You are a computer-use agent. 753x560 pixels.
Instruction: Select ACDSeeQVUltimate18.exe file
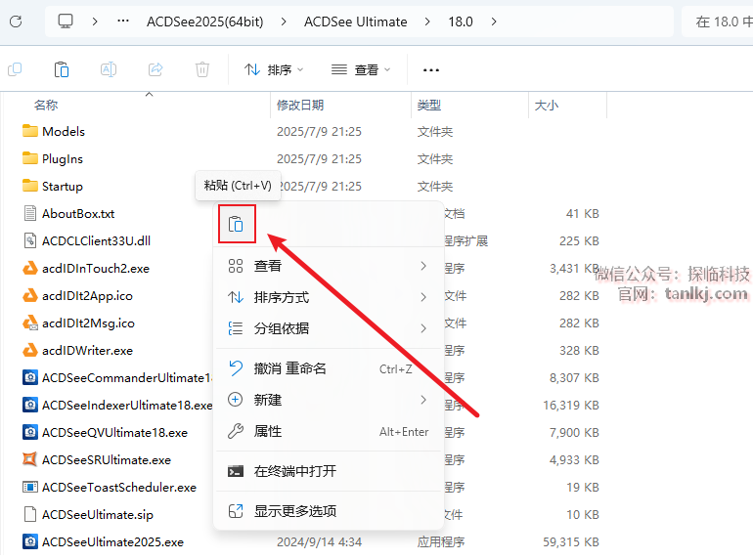coord(114,432)
